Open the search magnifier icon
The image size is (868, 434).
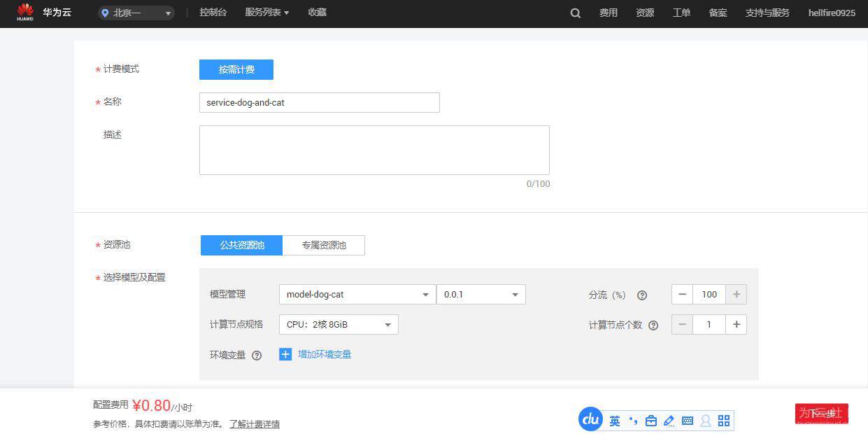(x=575, y=13)
